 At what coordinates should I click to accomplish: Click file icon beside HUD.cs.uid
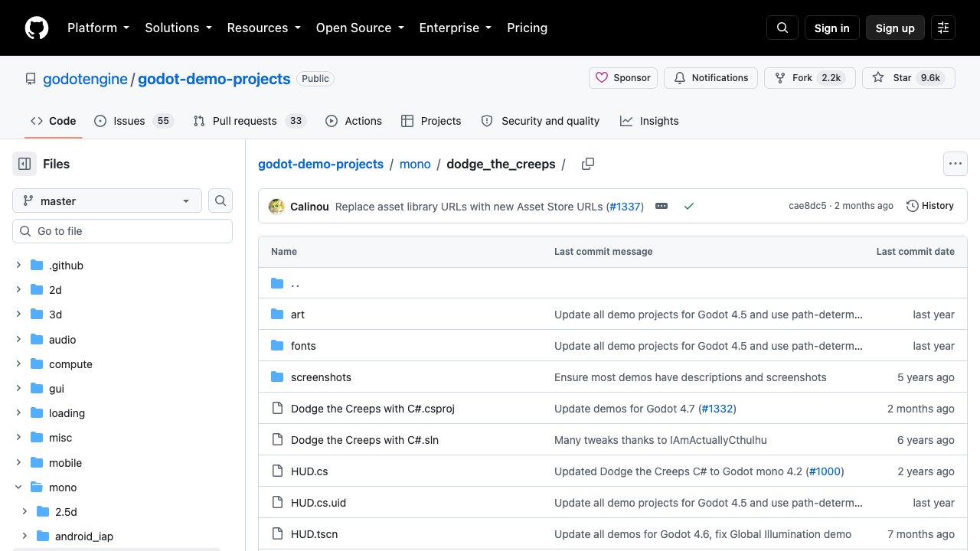click(x=277, y=503)
